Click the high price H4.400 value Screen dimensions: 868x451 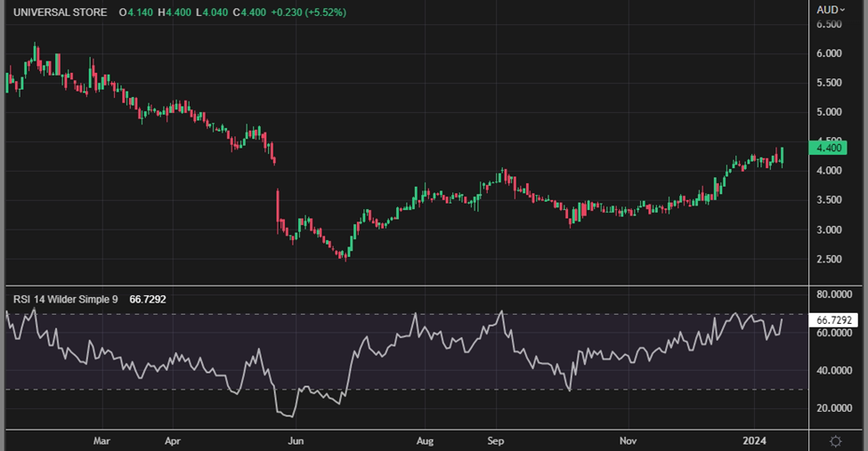tap(174, 12)
